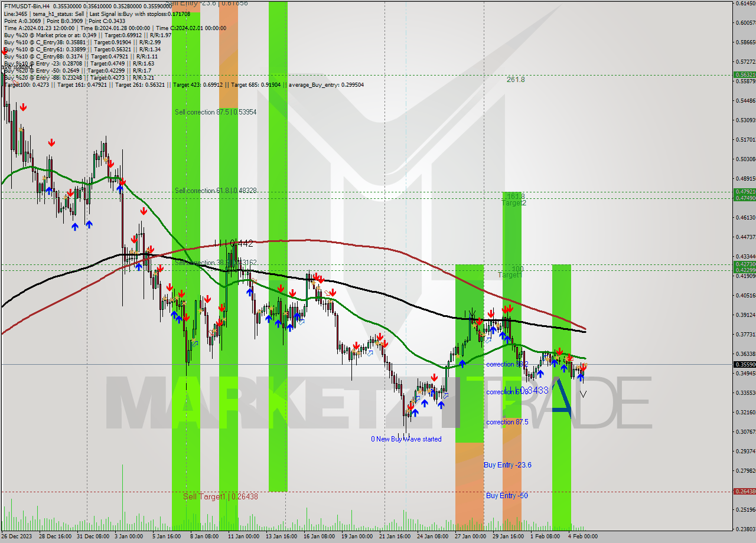756x543 pixels.
Task: Click the 'Time A:2024.01.23 12:00:00' line
Action: (x=115, y=28)
